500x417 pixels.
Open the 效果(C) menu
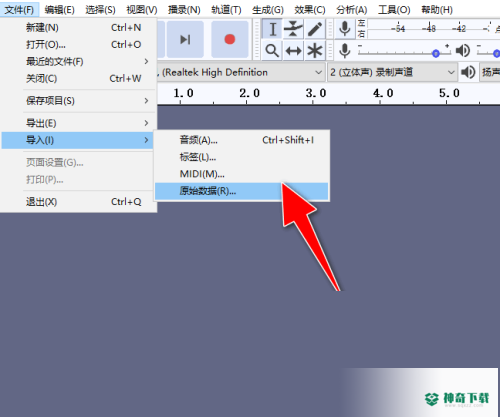[310, 10]
